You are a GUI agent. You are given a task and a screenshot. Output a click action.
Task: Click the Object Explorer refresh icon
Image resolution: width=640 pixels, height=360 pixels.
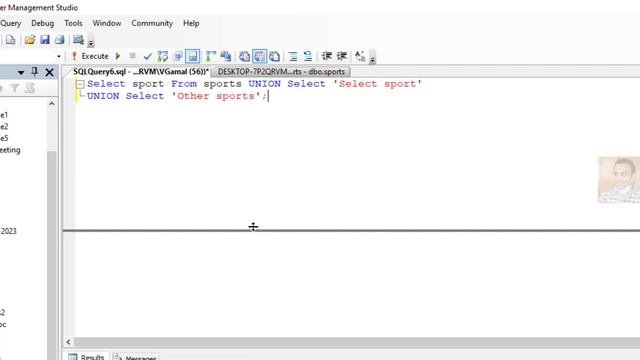click(x=30, y=88)
